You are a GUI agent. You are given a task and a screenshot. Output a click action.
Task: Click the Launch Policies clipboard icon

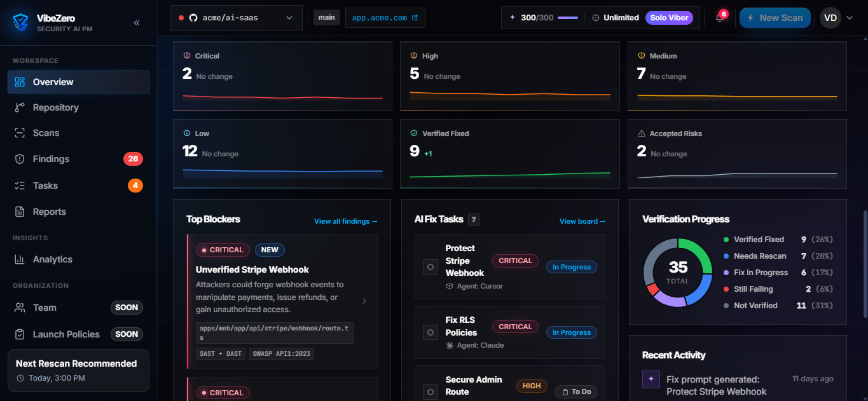[x=20, y=334]
